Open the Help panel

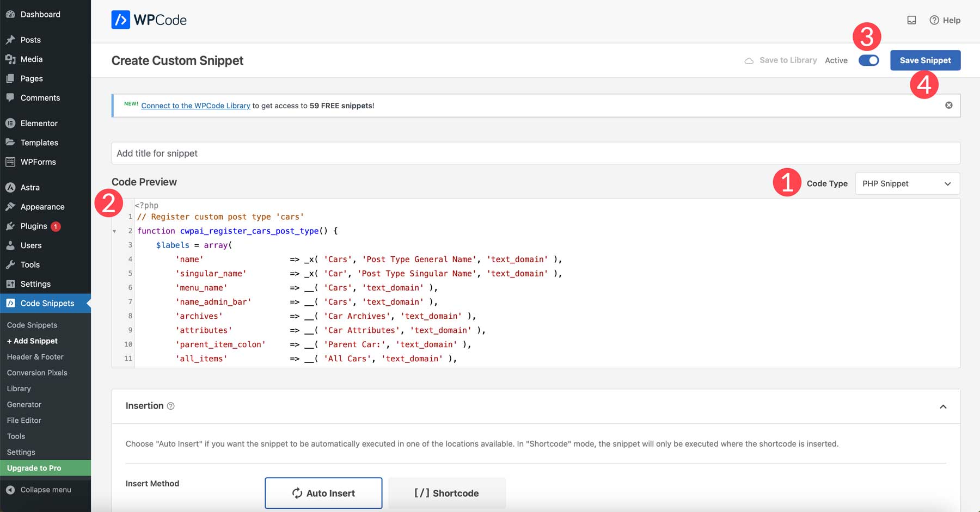(946, 20)
